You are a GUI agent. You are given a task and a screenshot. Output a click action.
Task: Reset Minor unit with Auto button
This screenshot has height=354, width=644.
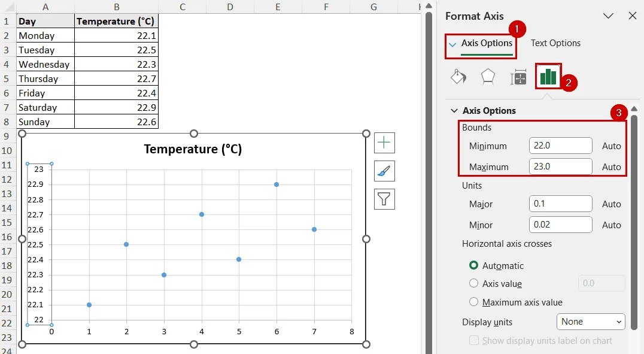[x=612, y=225]
